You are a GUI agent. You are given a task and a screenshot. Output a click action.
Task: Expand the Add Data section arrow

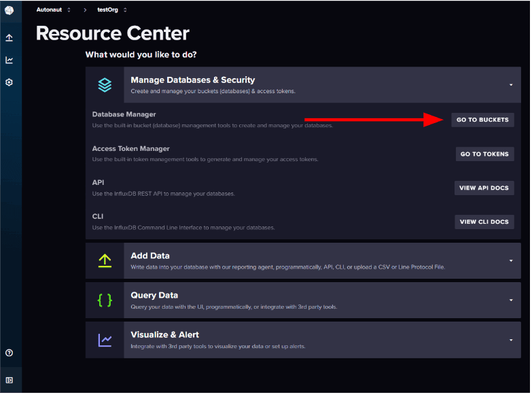[510, 260]
